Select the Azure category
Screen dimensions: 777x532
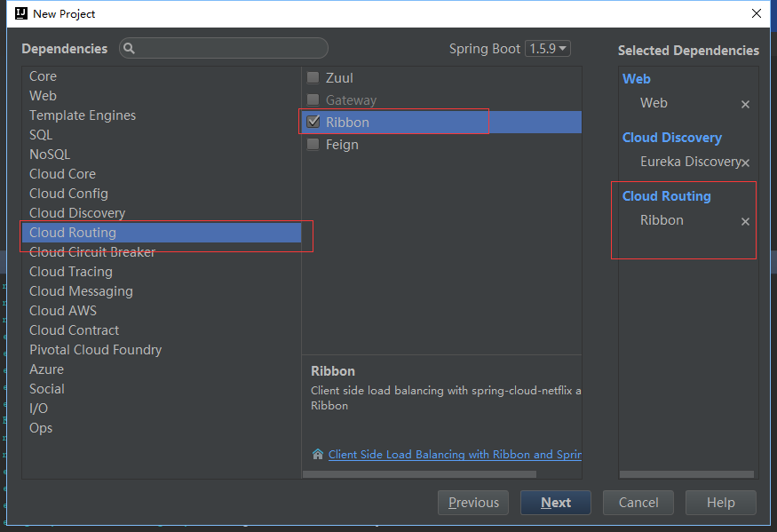tap(162, 369)
